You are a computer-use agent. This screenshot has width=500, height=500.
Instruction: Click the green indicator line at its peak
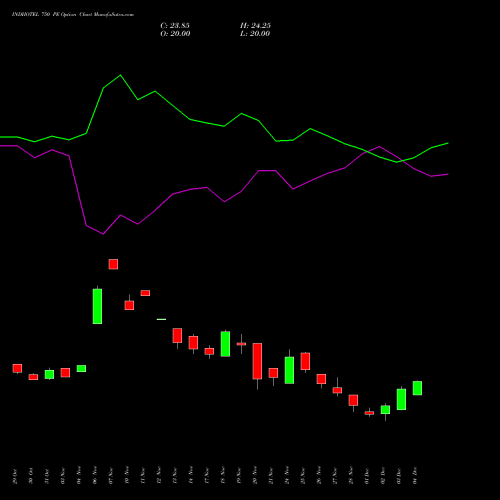click(x=120, y=75)
